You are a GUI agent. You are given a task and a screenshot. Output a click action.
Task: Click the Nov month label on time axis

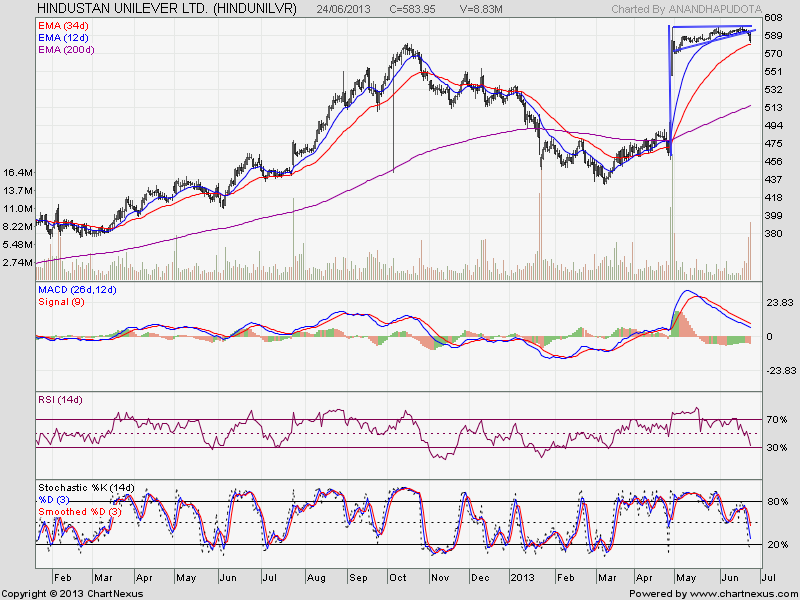coord(440,578)
